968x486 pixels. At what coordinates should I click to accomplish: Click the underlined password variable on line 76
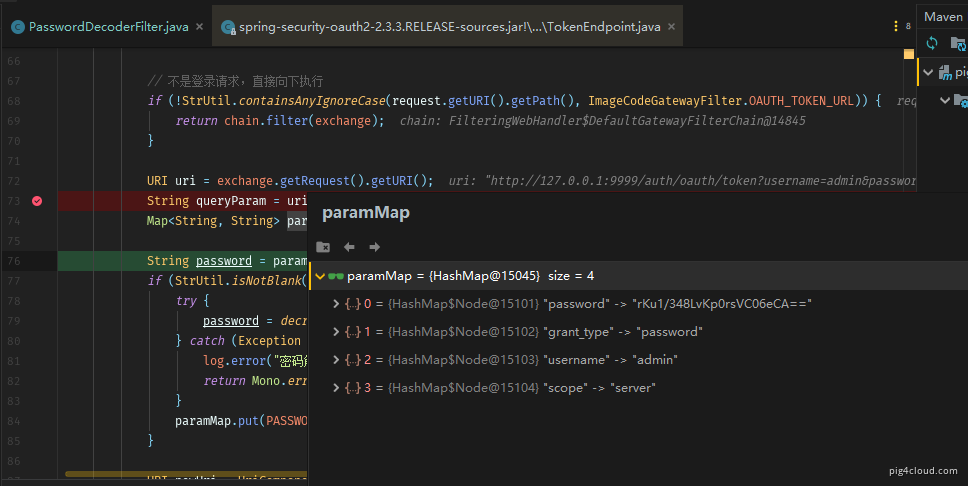(x=223, y=261)
